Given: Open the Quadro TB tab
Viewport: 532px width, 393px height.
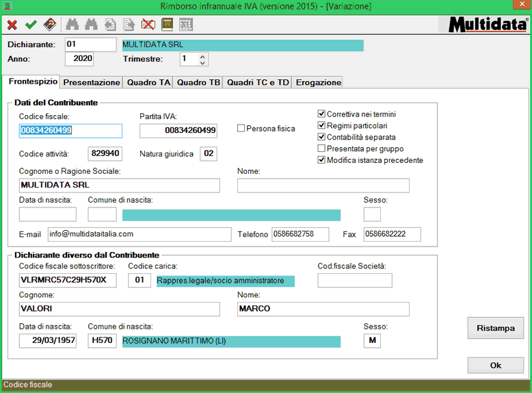Looking at the screenshot, I should click(198, 83).
